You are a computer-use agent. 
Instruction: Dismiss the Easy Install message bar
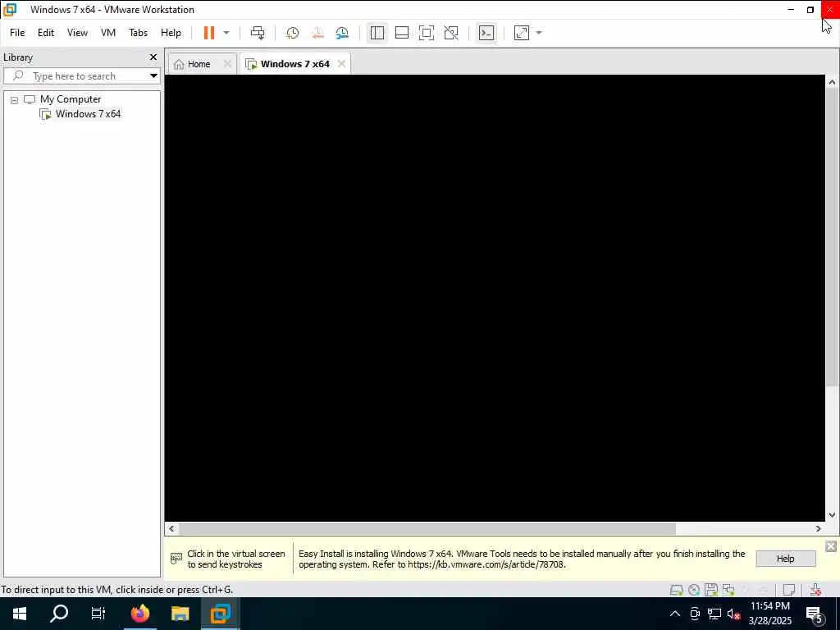coord(831,546)
